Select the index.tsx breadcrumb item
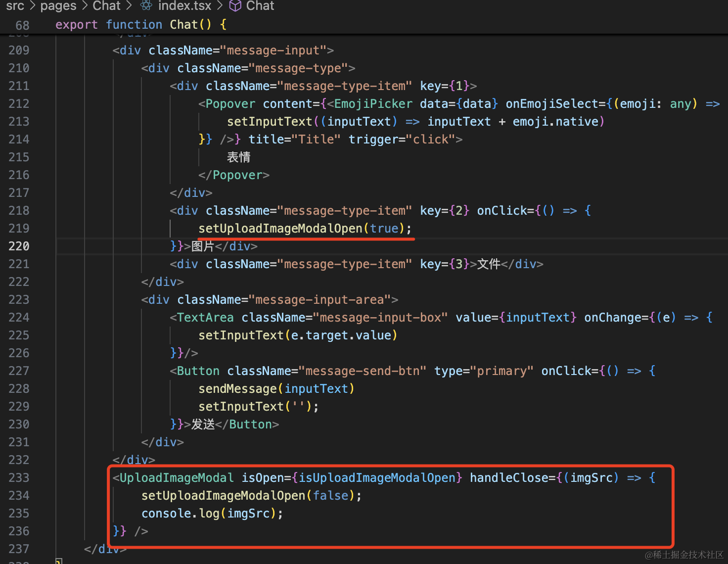This screenshot has height=564, width=728. [x=184, y=5]
